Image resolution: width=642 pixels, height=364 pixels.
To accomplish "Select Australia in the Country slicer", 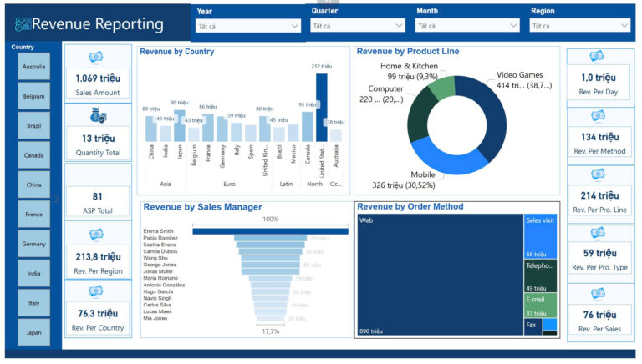I will point(34,67).
